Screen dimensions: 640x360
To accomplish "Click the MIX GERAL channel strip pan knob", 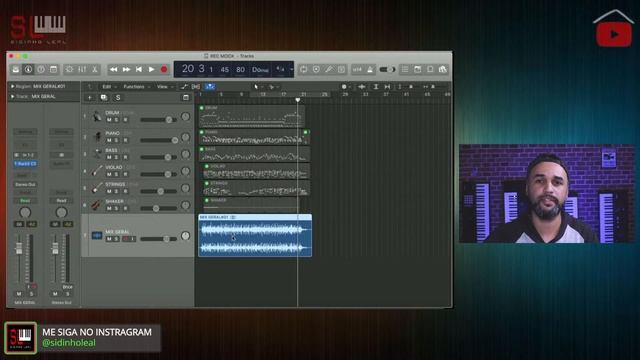I will point(25,212).
